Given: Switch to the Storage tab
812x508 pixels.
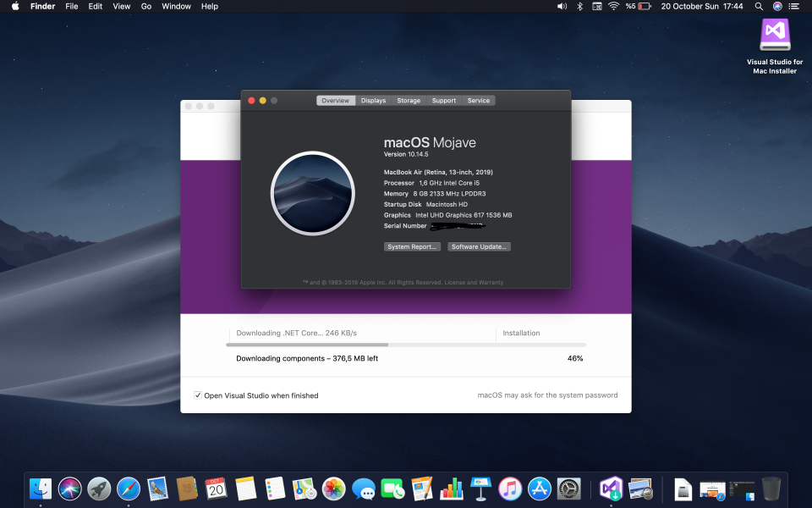Looking at the screenshot, I should pyautogui.click(x=409, y=100).
